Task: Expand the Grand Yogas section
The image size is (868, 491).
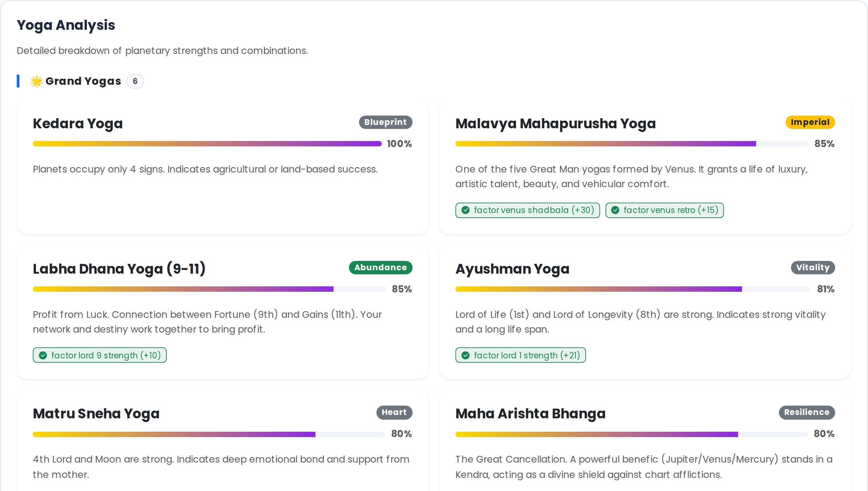Action: (x=83, y=81)
